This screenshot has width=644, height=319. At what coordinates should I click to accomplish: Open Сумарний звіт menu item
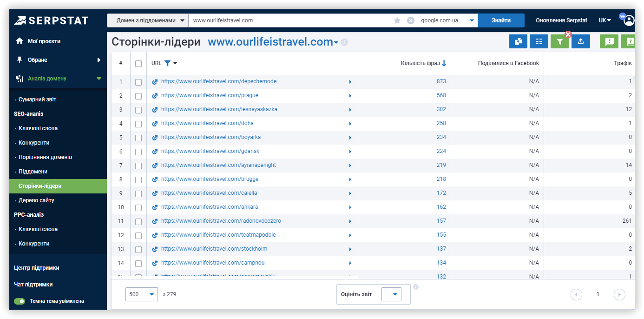tap(37, 100)
